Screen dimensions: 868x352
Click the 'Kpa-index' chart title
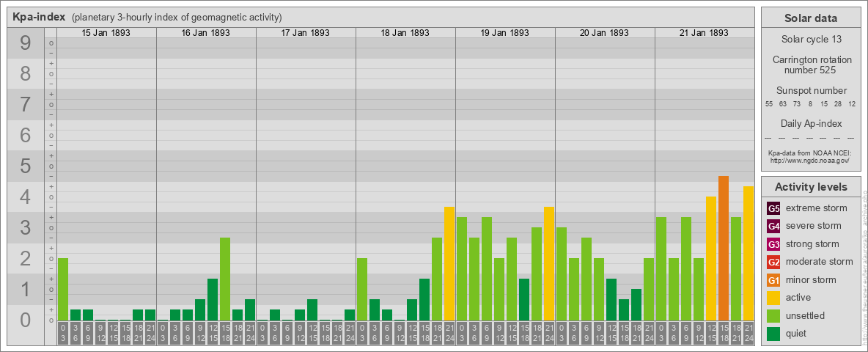point(39,17)
